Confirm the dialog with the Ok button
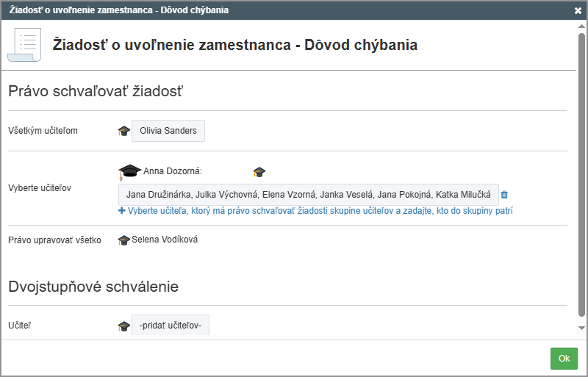This screenshot has width=588, height=377. coord(564,359)
